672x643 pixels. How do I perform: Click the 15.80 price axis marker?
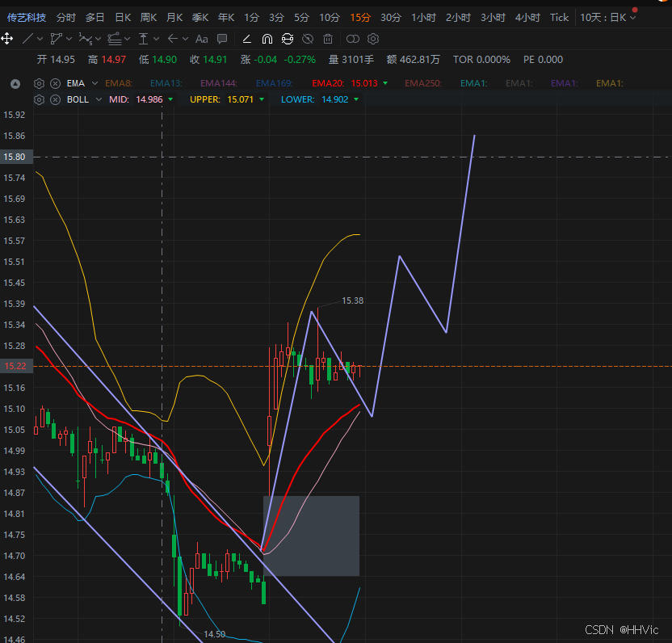[16, 157]
